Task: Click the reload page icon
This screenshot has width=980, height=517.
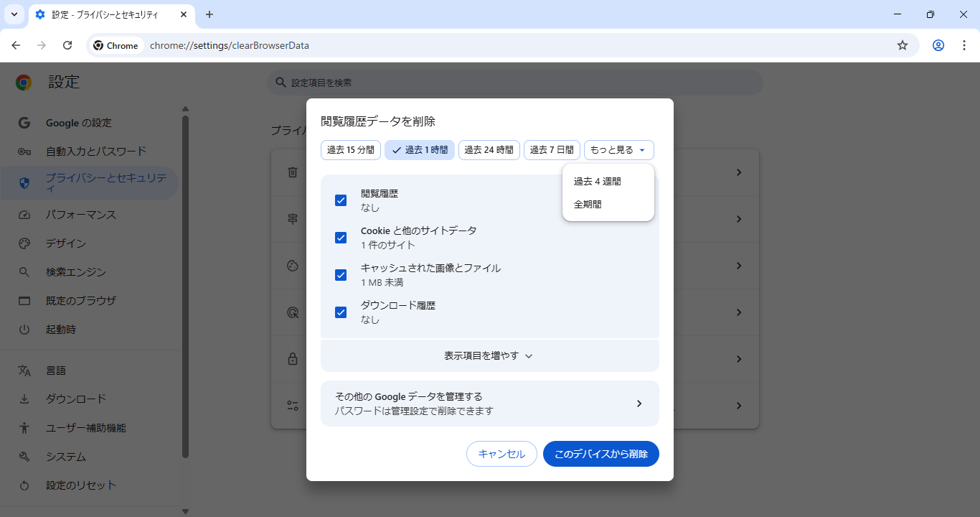Action: click(x=67, y=45)
